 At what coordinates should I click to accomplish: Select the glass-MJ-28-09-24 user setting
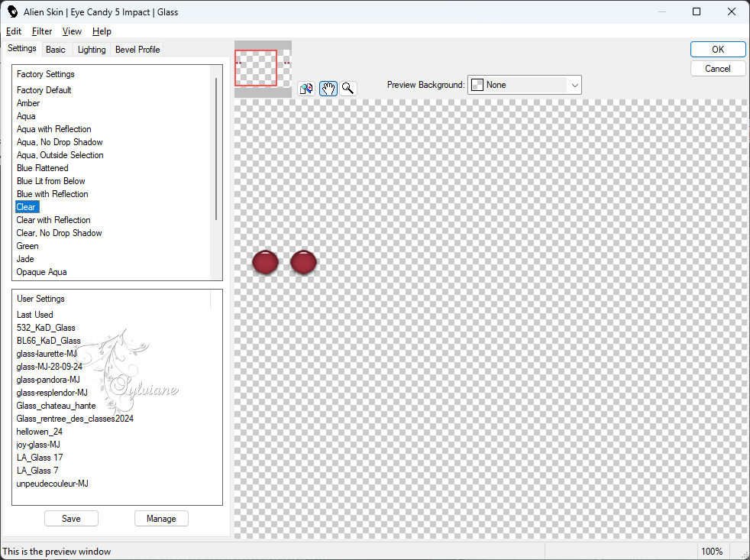tap(49, 366)
